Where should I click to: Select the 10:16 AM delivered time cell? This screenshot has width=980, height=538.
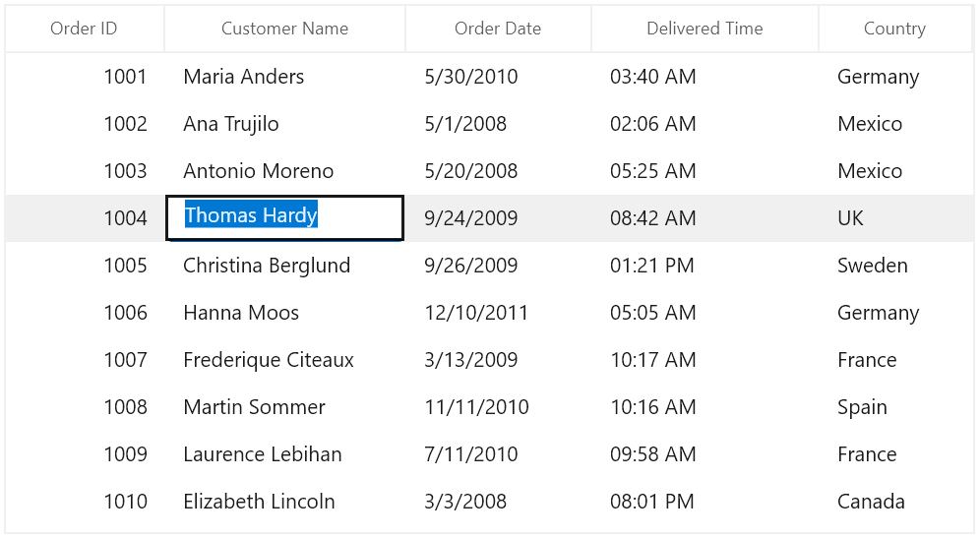[x=704, y=407]
